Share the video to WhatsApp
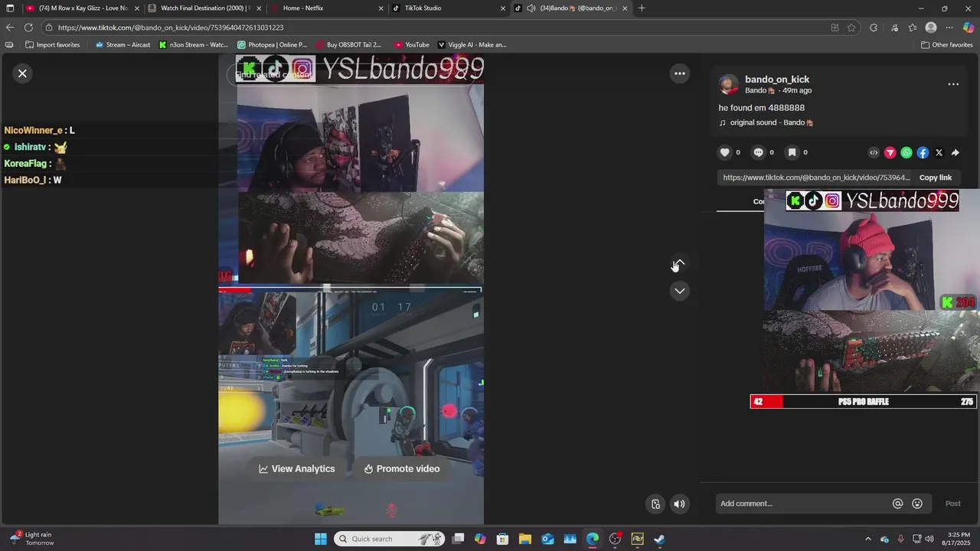The image size is (980, 551). pos(906,153)
